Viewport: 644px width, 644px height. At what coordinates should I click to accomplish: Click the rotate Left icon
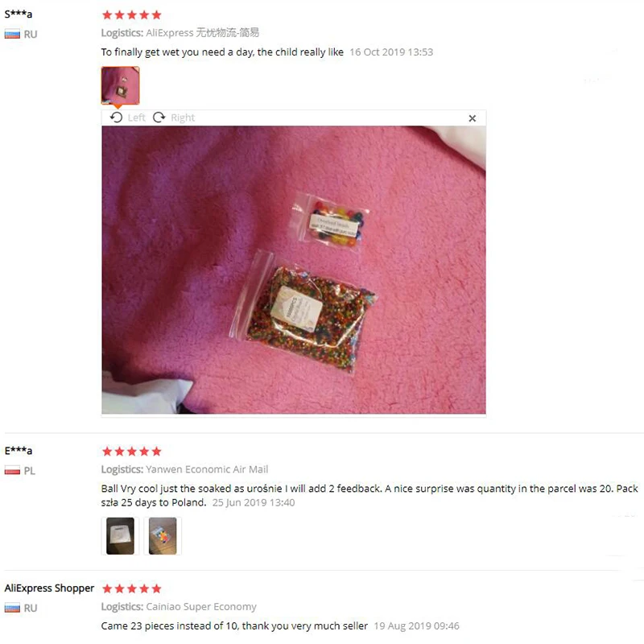[116, 118]
